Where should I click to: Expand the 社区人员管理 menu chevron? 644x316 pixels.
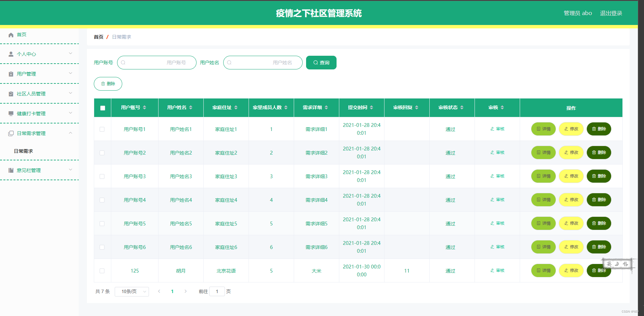(x=71, y=93)
